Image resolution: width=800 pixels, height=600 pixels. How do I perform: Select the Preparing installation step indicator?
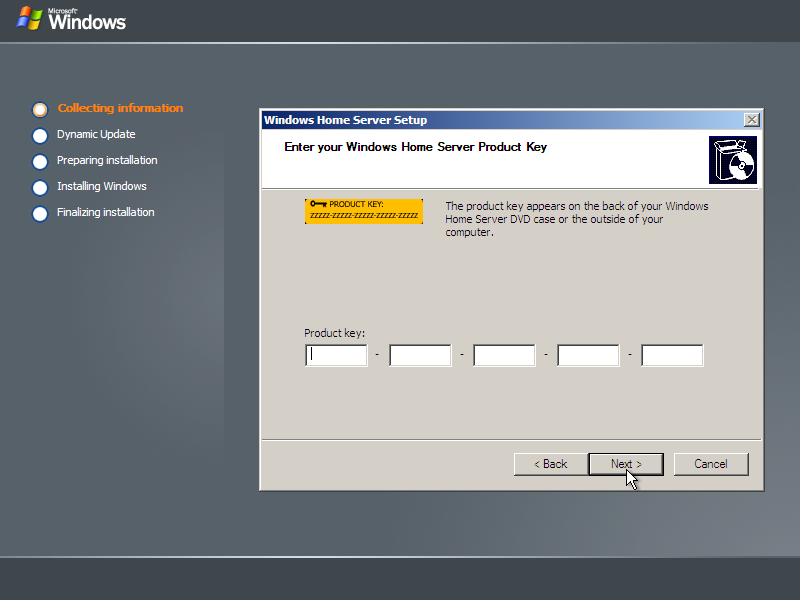40,161
